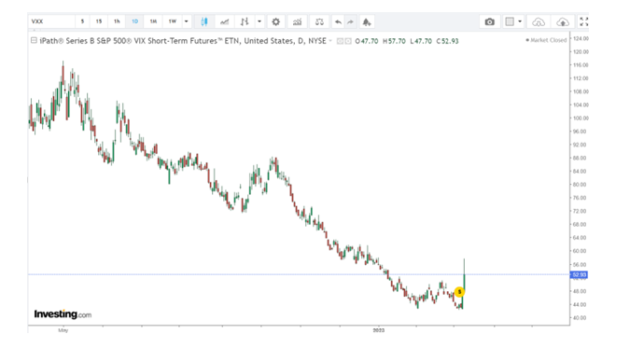The image size is (644, 348).
Task: Click the 40.00 price axis label
Action: point(580,318)
